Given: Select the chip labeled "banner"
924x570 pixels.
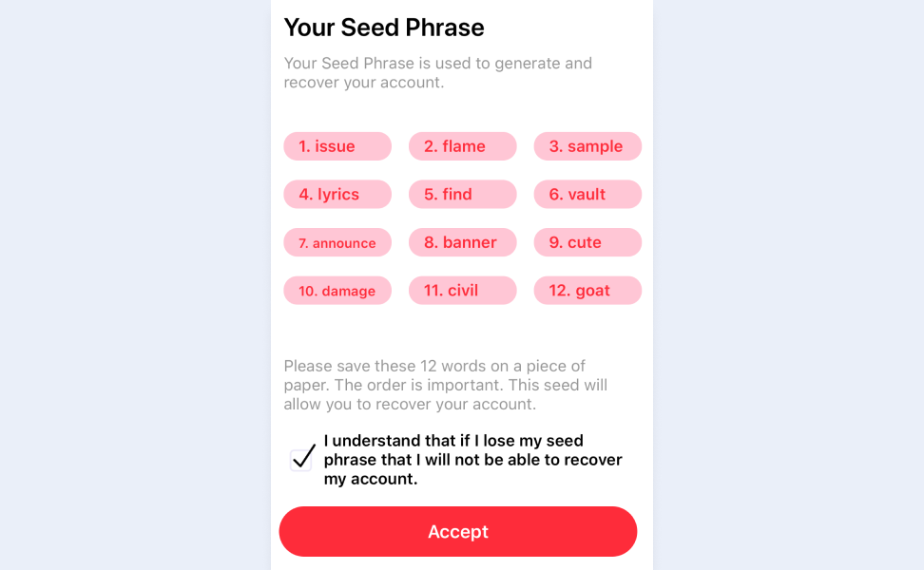Looking at the screenshot, I should [462, 242].
